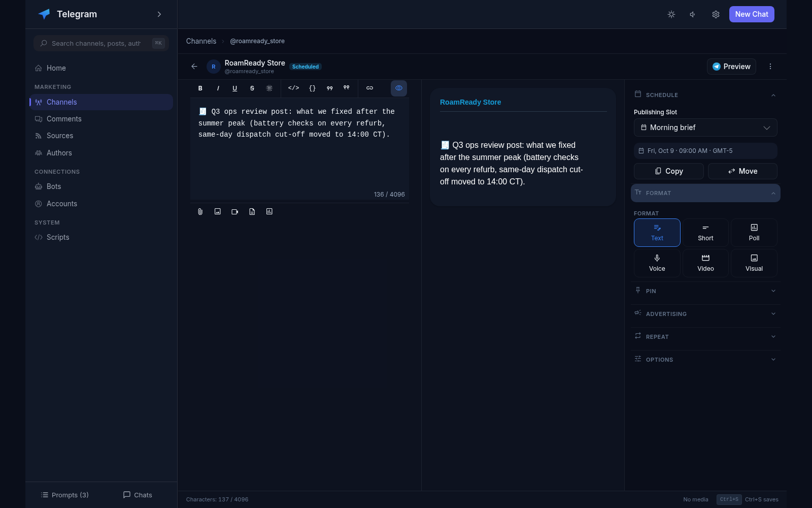Open Comments in the sidebar

click(x=101, y=119)
